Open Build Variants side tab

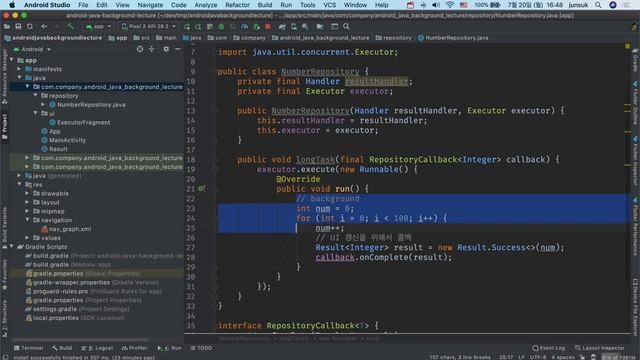tap(4, 228)
